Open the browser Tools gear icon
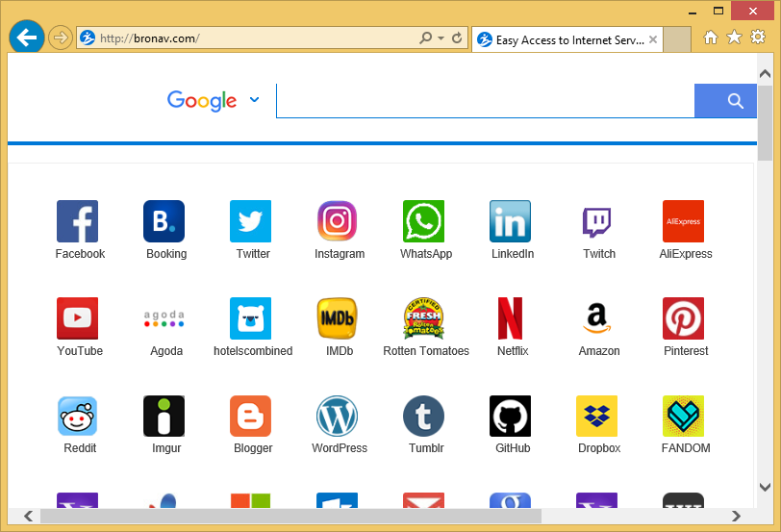 pos(758,38)
